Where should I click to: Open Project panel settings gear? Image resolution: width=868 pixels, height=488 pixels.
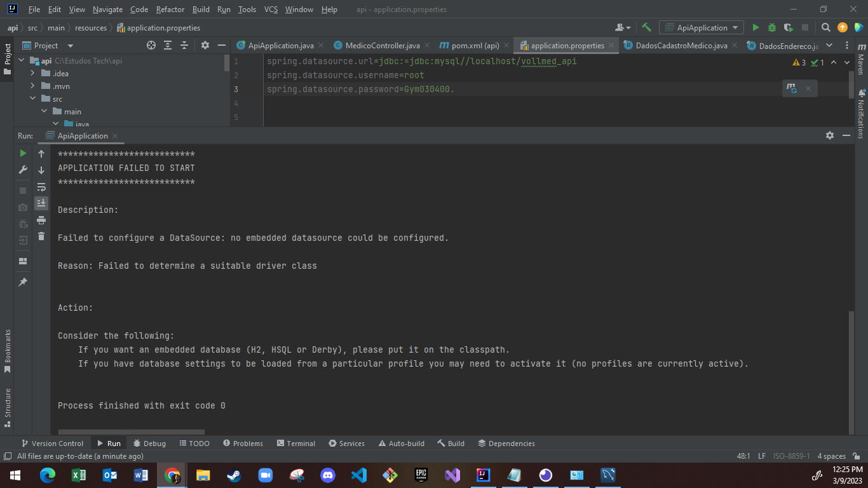(x=205, y=45)
